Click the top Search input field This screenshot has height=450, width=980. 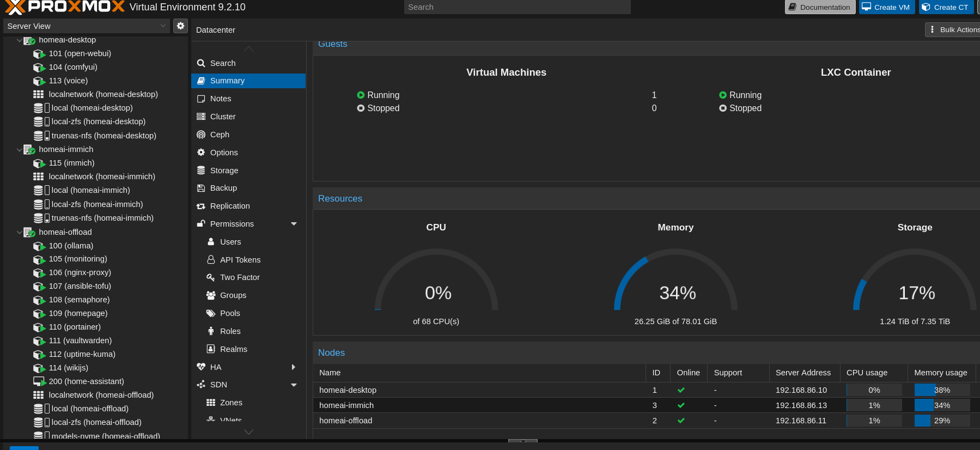click(x=518, y=7)
